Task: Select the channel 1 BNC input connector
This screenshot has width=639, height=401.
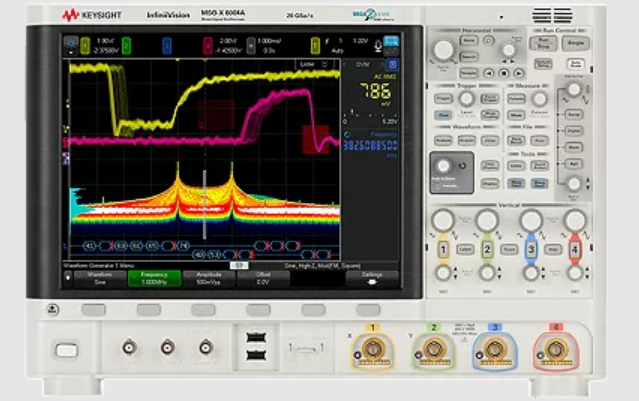Action: click(x=372, y=350)
